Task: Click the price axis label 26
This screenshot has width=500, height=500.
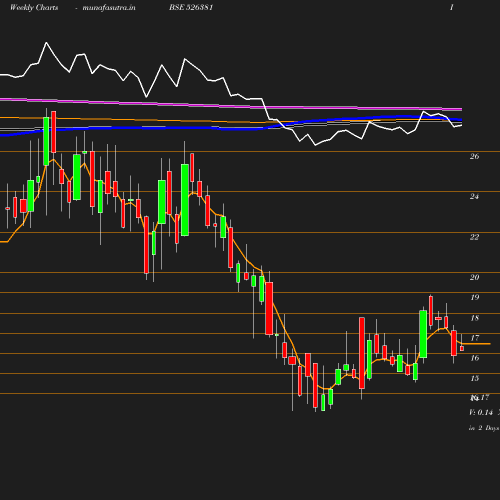Action: [474, 156]
